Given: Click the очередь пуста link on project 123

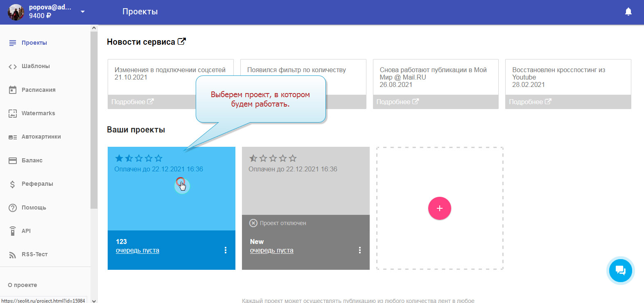Looking at the screenshot, I should pyautogui.click(x=138, y=251).
